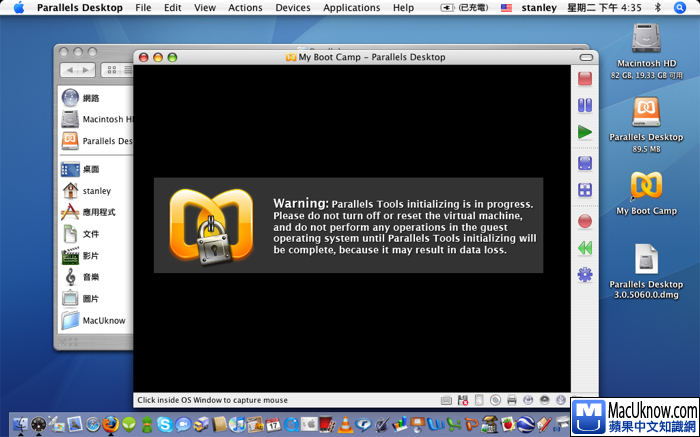
Task: Select the My Boot Camp desktop icon
Action: (x=646, y=192)
